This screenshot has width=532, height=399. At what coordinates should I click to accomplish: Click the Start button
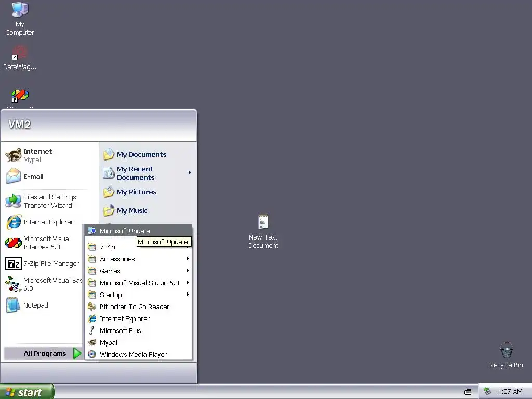coord(26,392)
